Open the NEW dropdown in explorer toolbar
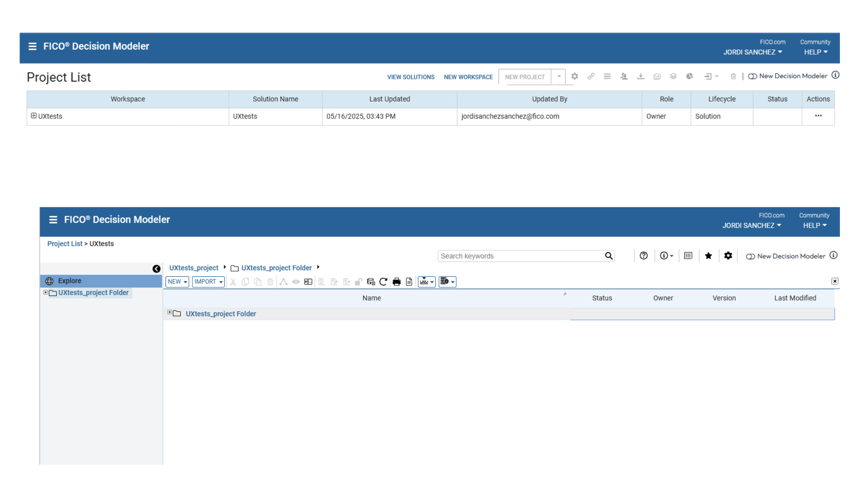 click(x=177, y=282)
